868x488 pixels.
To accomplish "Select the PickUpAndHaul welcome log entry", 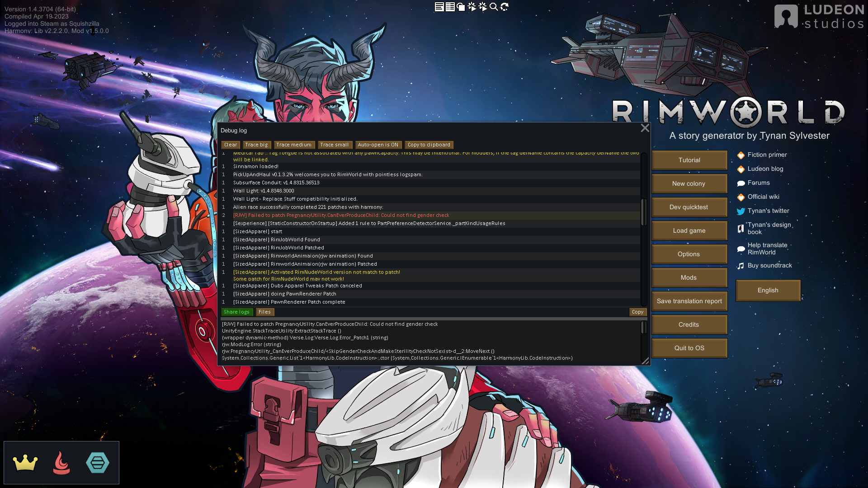I will [430, 175].
